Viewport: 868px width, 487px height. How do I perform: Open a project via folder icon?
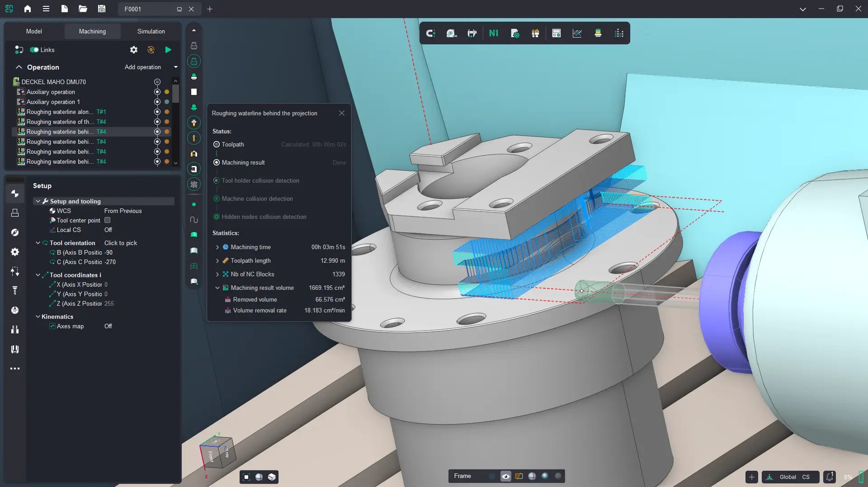pyautogui.click(x=83, y=9)
